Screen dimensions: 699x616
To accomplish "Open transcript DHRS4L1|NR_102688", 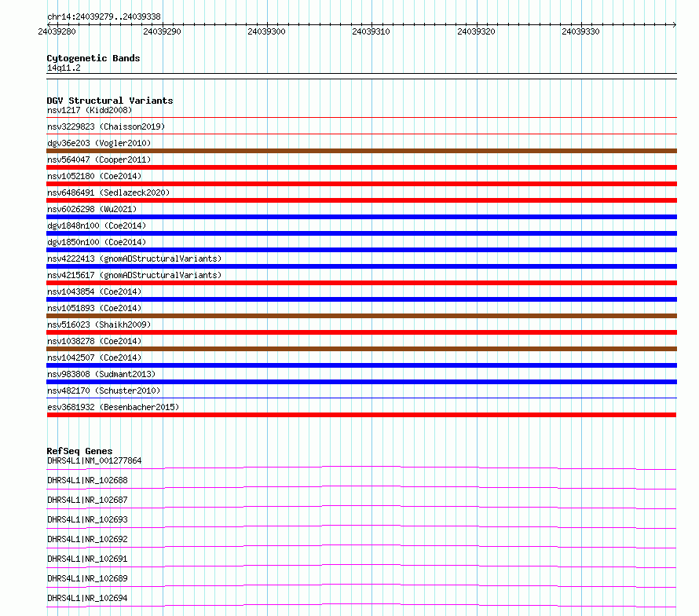I will [87, 480].
